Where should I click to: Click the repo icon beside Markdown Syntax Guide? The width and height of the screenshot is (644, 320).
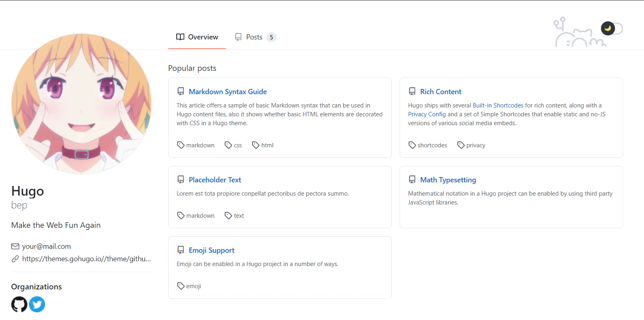tap(181, 92)
